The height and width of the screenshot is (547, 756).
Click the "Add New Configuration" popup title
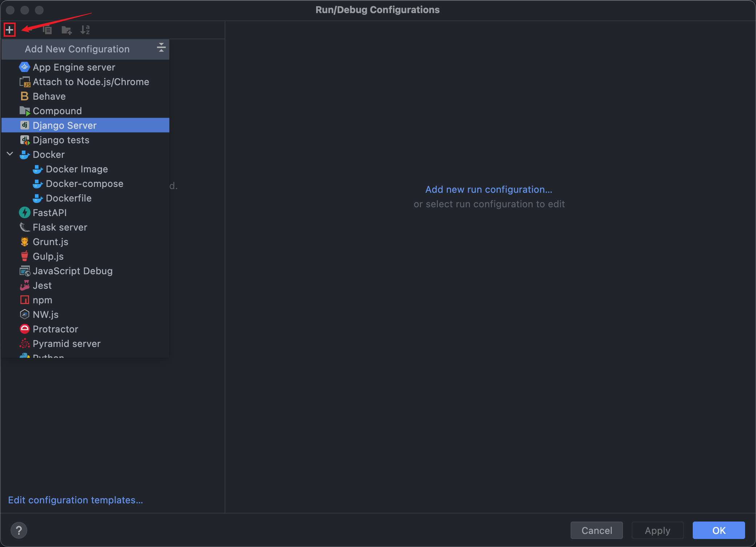pos(77,49)
